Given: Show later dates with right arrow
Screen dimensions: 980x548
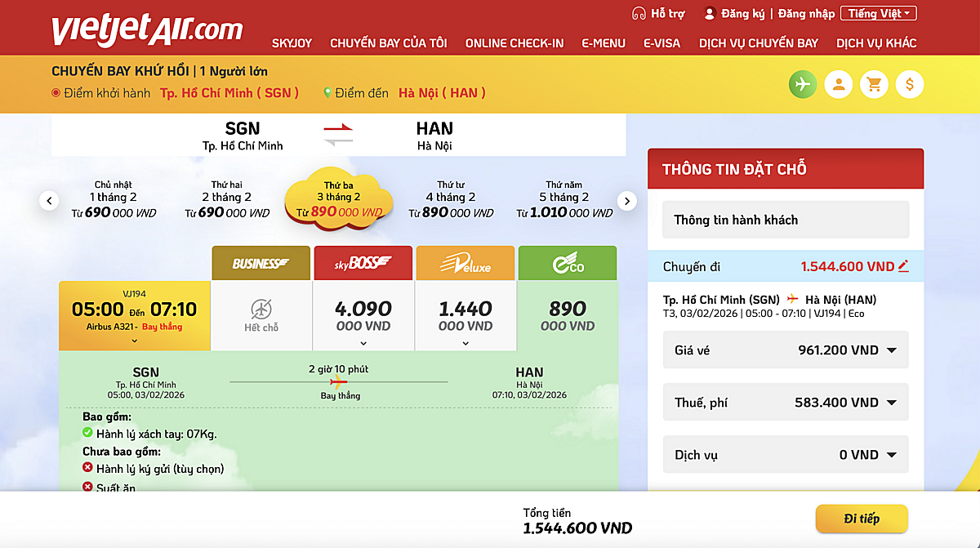Looking at the screenshot, I should point(626,201).
